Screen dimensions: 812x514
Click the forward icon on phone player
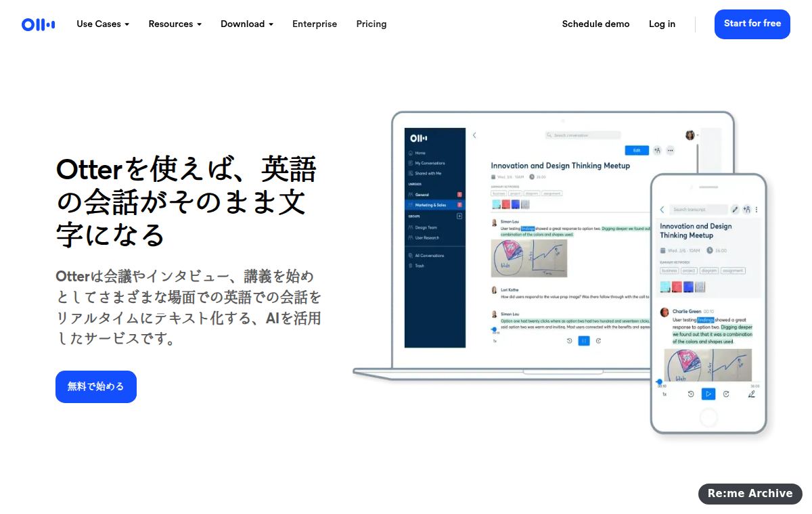click(726, 394)
